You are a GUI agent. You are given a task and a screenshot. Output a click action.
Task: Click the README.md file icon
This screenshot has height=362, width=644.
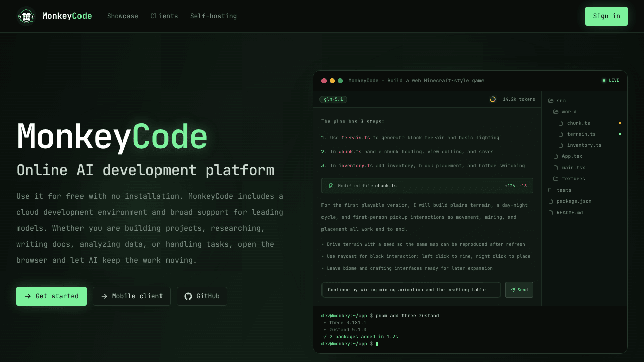pos(551,213)
